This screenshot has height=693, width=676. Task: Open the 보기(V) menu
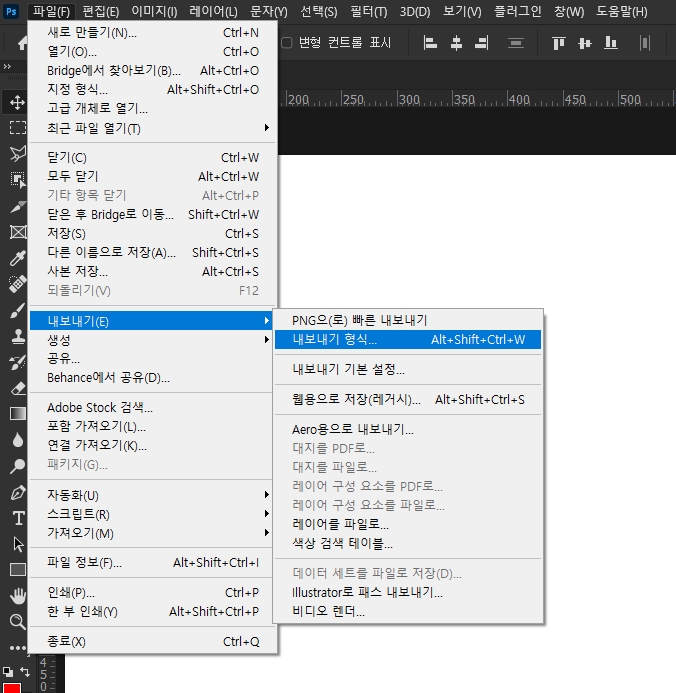462,11
